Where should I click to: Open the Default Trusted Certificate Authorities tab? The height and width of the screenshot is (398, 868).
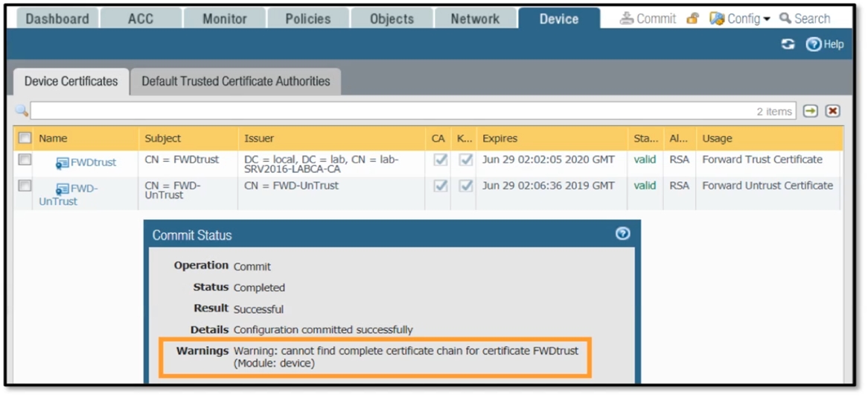pyautogui.click(x=235, y=81)
